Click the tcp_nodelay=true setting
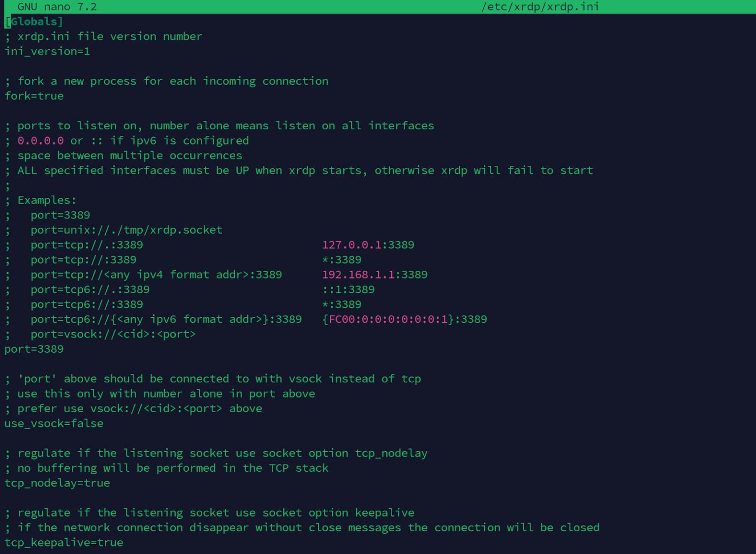 click(57, 483)
